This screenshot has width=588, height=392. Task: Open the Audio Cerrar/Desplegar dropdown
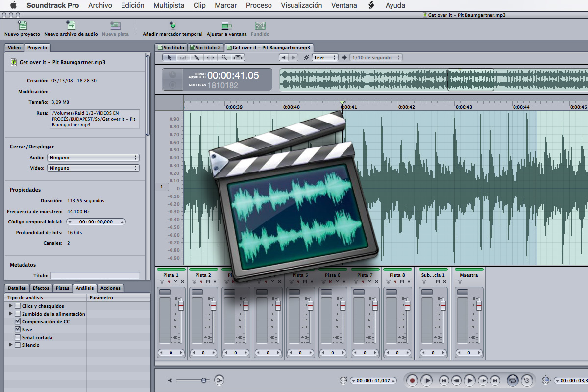click(93, 158)
